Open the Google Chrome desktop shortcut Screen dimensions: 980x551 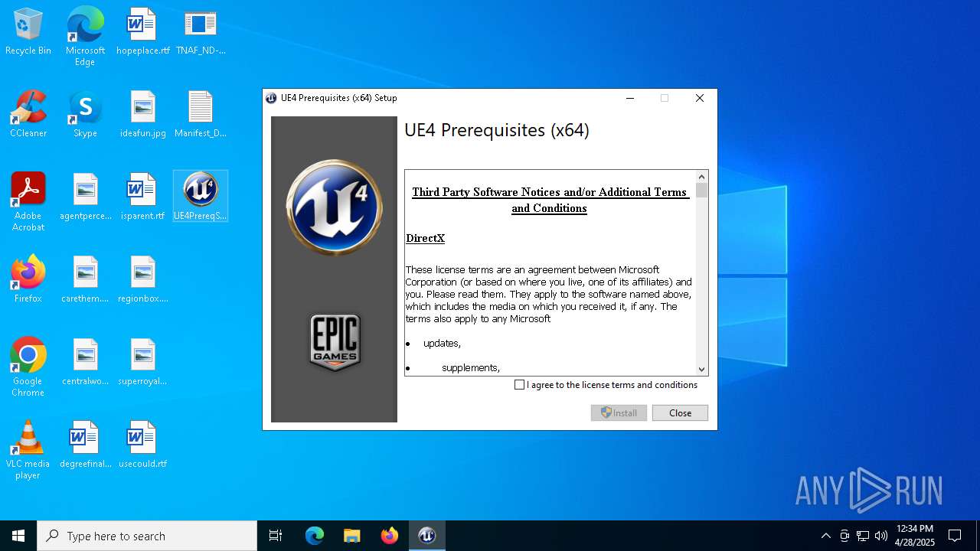[28, 367]
